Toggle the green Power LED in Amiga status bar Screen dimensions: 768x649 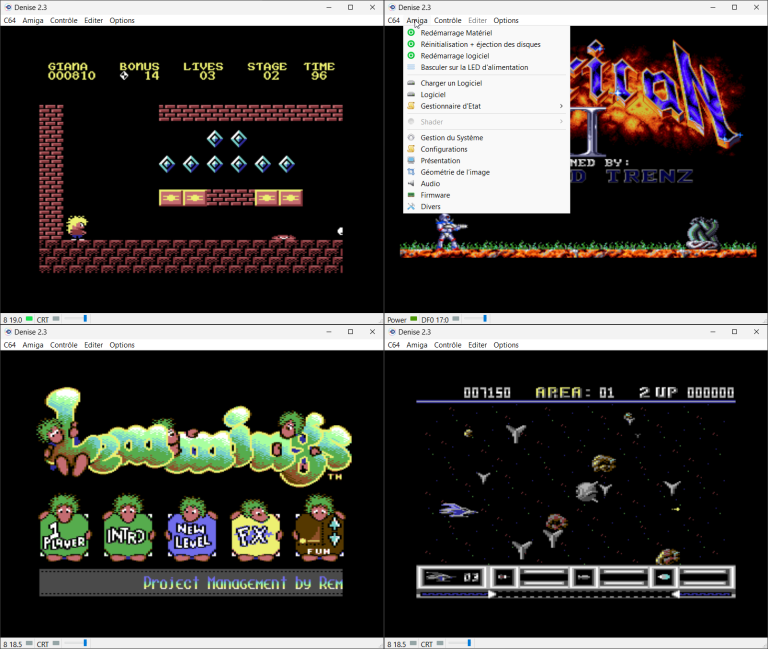[x=413, y=319]
